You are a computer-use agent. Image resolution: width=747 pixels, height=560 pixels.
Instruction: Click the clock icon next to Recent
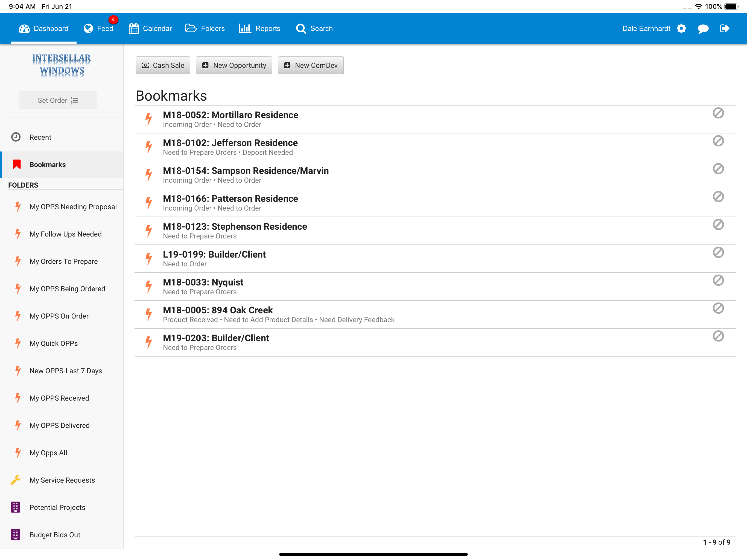[x=16, y=137]
